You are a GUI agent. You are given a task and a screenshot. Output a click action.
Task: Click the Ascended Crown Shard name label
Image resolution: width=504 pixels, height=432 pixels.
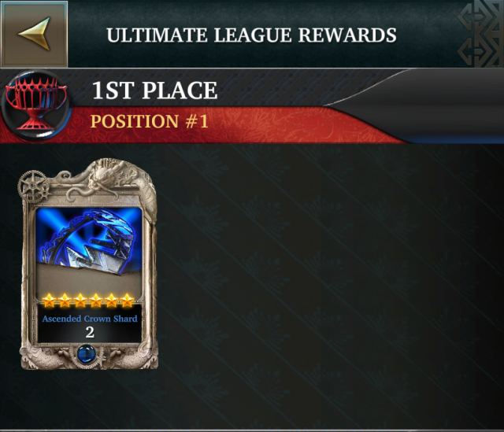pyautogui.click(x=90, y=319)
